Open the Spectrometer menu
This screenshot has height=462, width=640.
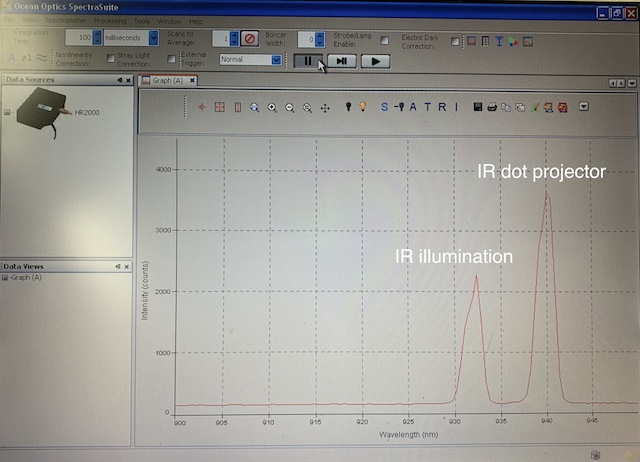(x=65, y=20)
